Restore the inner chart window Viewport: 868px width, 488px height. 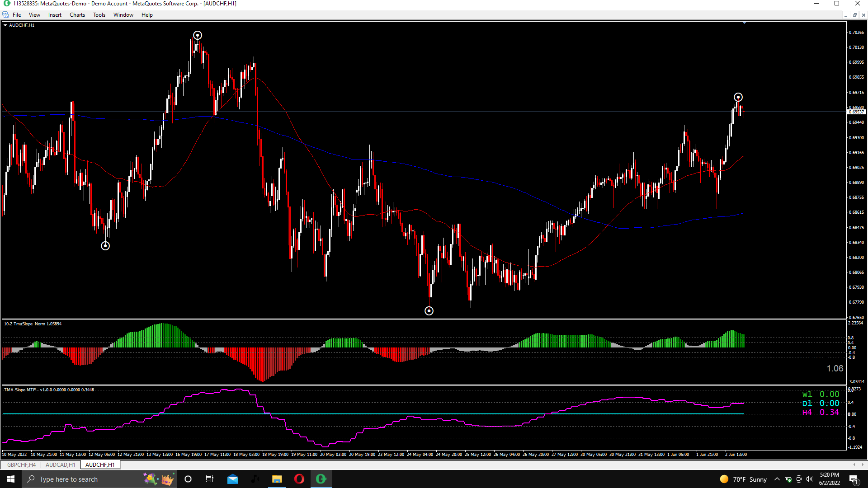[854, 15]
